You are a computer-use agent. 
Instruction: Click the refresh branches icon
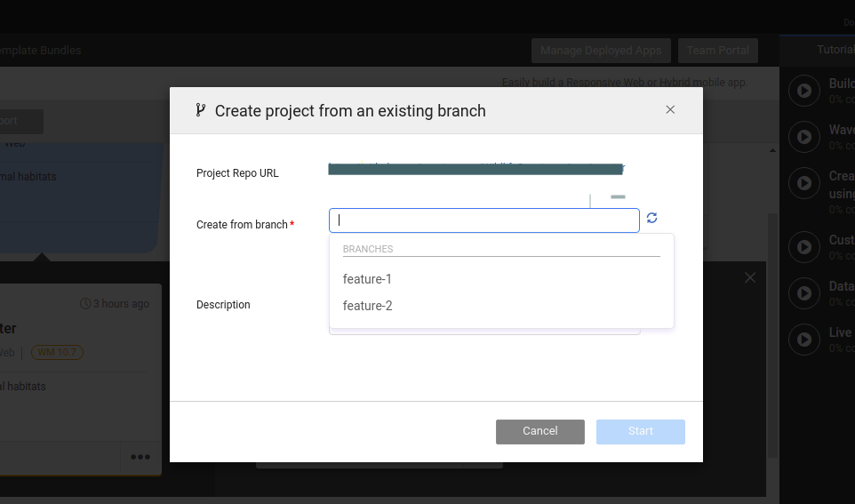[x=651, y=218]
